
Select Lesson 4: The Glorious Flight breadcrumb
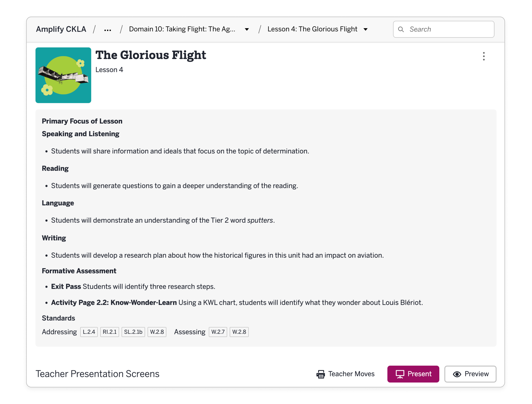tap(312, 29)
